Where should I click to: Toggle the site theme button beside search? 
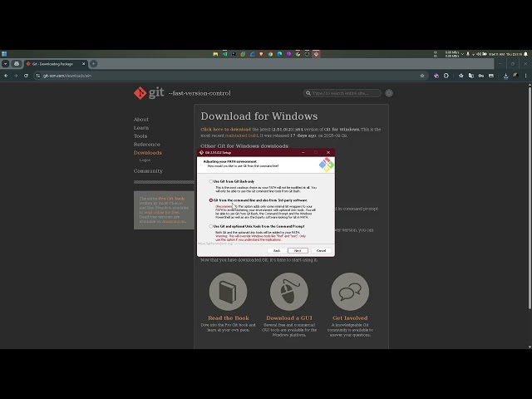[389, 93]
